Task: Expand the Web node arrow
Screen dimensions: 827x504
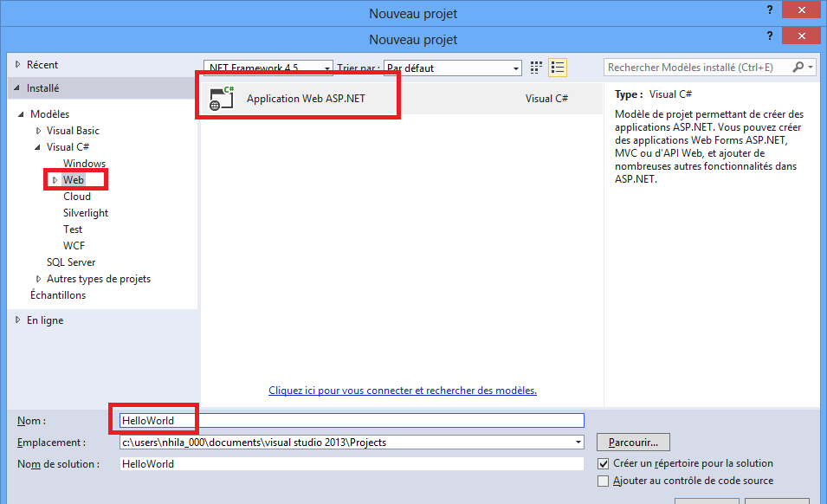Action: [55, 180]
